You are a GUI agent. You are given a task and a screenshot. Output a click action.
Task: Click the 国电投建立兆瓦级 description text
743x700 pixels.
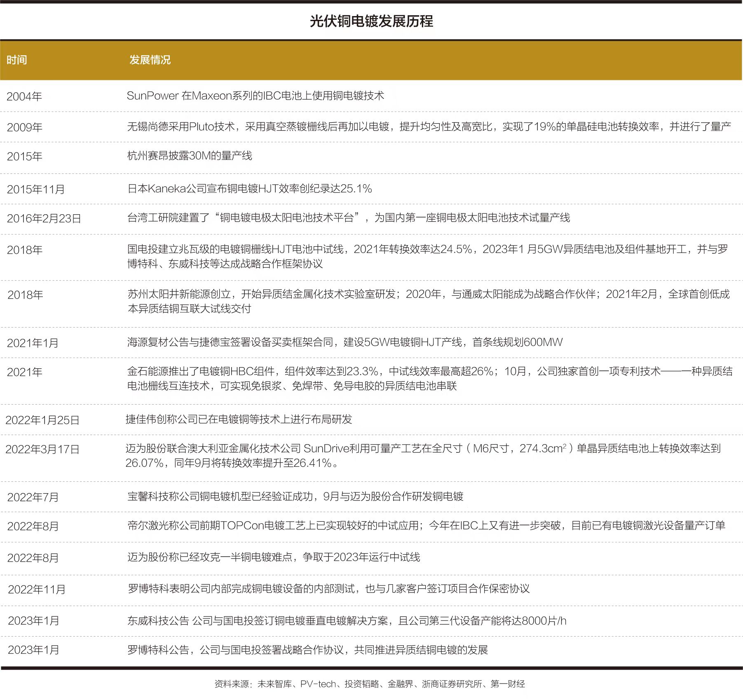(x=428, y=256)
